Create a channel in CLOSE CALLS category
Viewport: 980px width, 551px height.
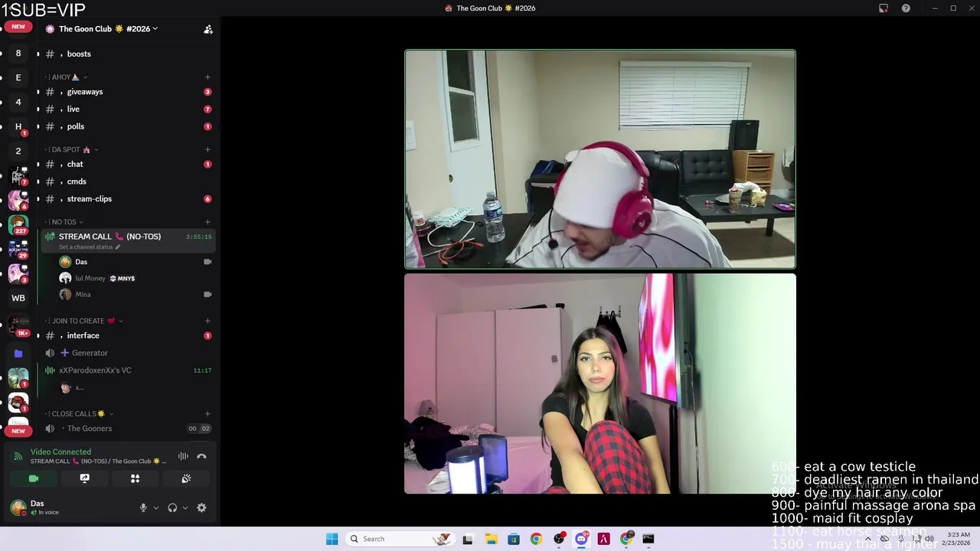(x=207, y=414)
